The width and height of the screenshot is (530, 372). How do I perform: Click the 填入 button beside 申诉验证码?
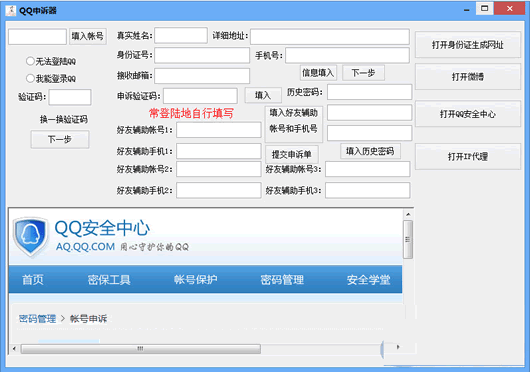click(263, 95)
